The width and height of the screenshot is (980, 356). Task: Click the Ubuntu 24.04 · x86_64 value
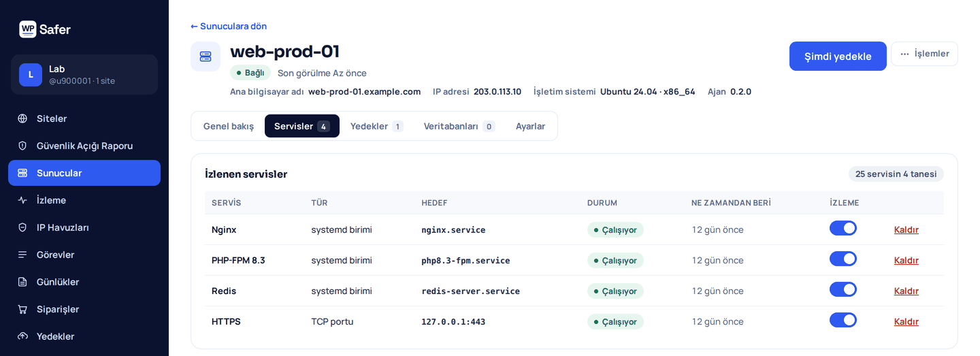coord(648,91)
